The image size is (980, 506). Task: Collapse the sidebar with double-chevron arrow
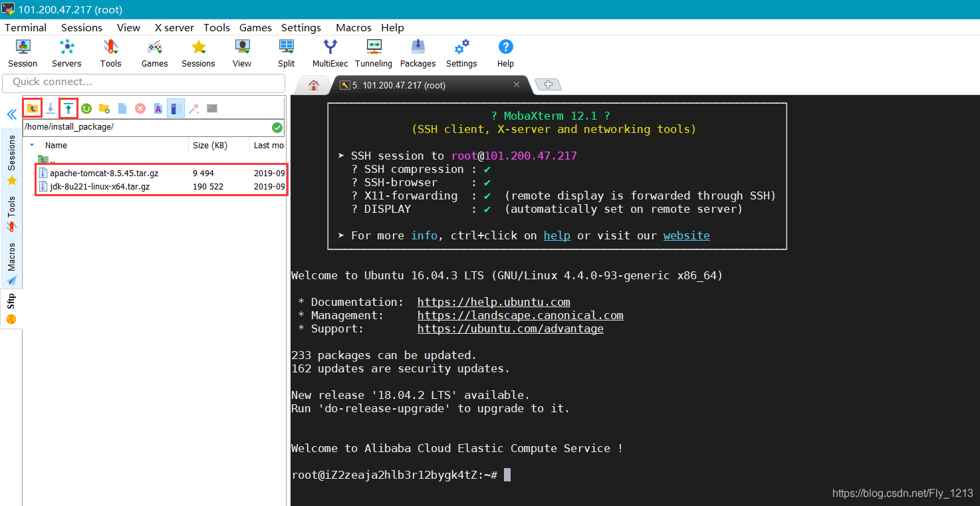[x=11, y=114]
